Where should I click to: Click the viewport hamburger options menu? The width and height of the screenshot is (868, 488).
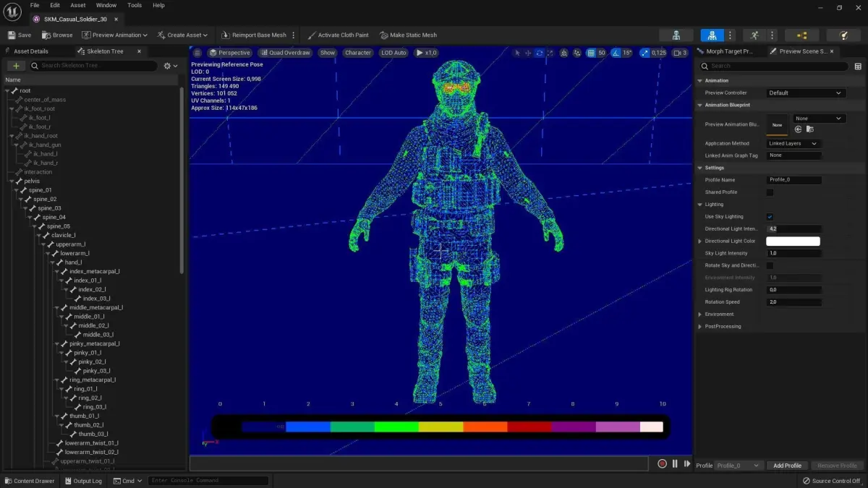(197, 53)
